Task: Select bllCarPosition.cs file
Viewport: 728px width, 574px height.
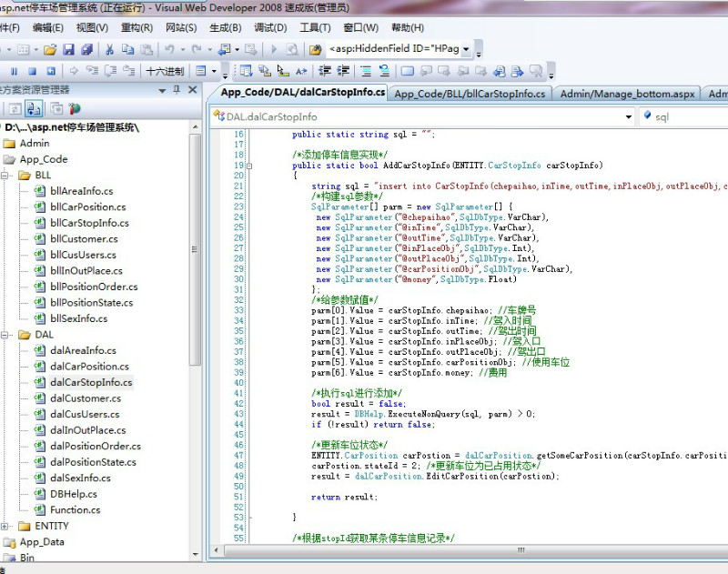Action: [x=88, y=207]
